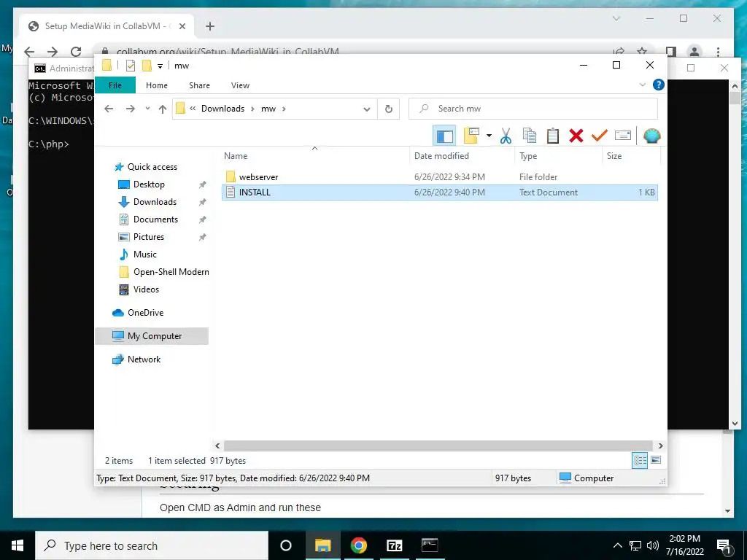Screen dimensions: 747x560
Task: Sort by Name column header
Action: 314,156
